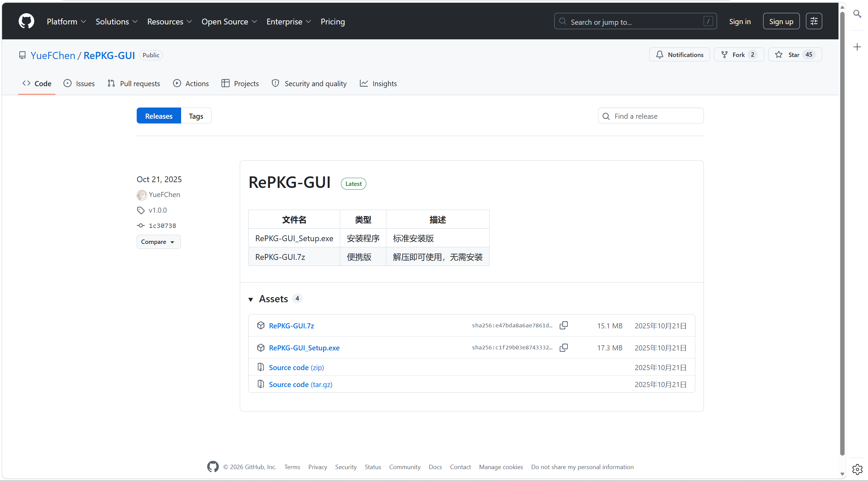Open the sidebar settings gear
868x481 pixels.
[x=857, y=469]
